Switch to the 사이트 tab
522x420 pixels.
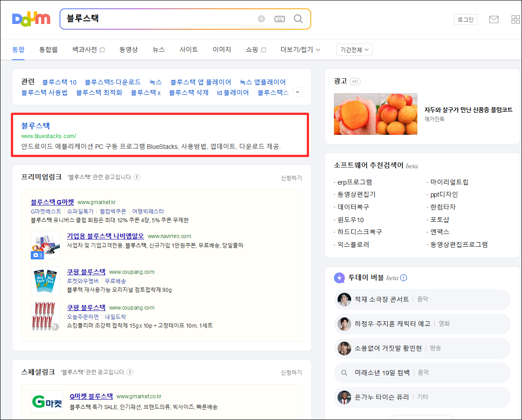click(x=189, y=49)
